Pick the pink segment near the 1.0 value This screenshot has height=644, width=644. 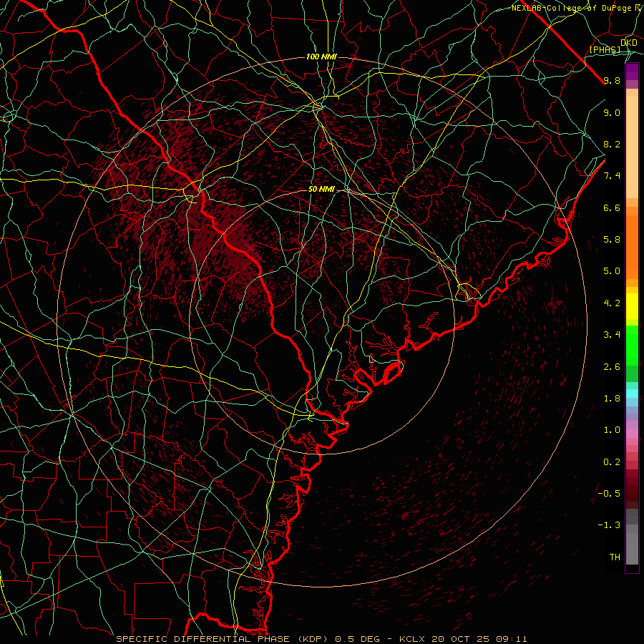(632, 434)
